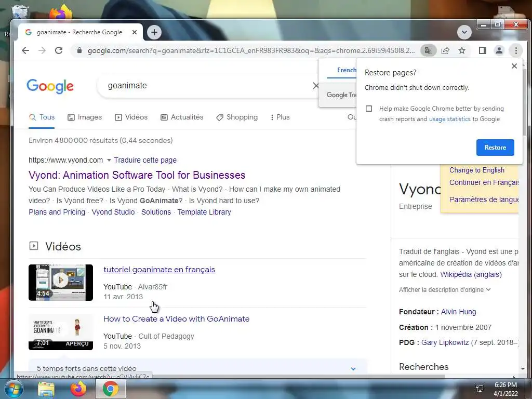Clear the search query with the X

(315, 86)
